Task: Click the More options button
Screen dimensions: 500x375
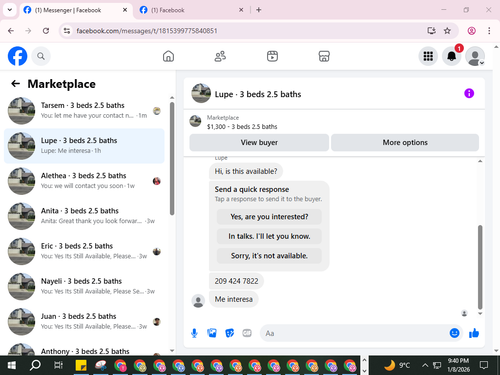Action: click(x=405, y=143)
